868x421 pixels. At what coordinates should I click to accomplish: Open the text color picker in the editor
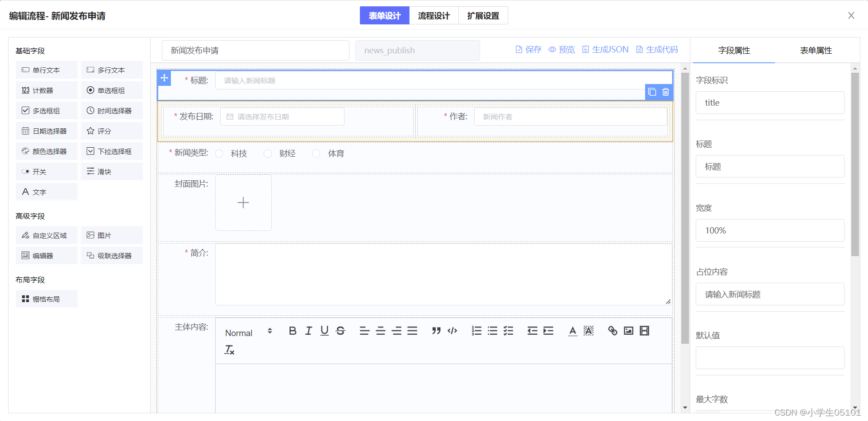point(572,331)
